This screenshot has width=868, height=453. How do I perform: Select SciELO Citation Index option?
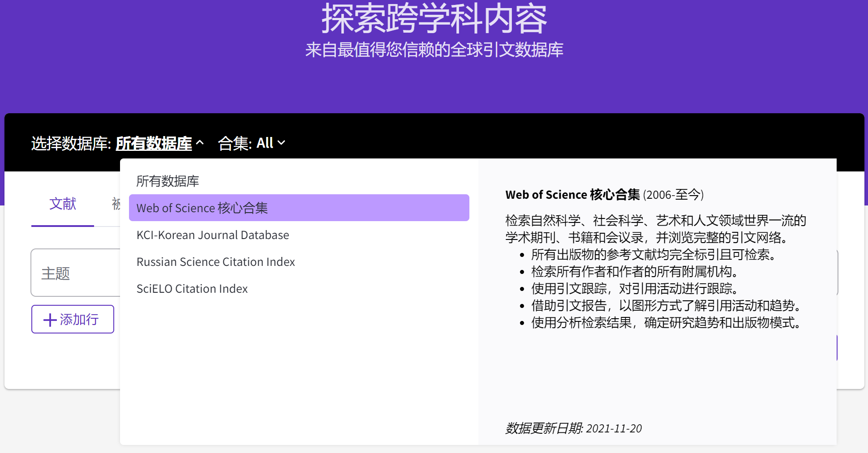click(x=299, y=288)
